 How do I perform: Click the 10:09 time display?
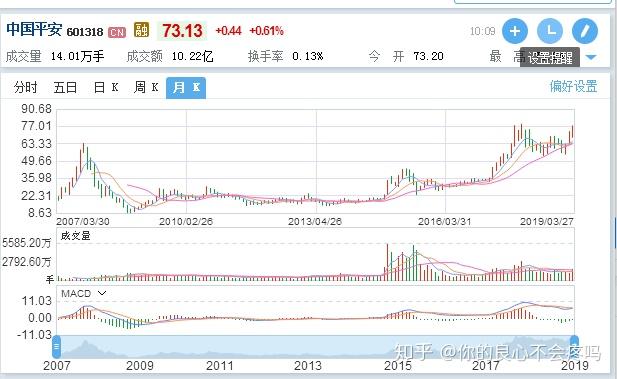(482, 31)
